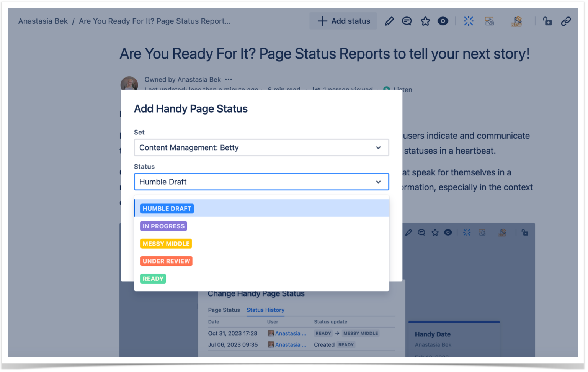588x372 pixels.
Task: Open page restrictions via the padlock icon
Action: click(547, 21)
